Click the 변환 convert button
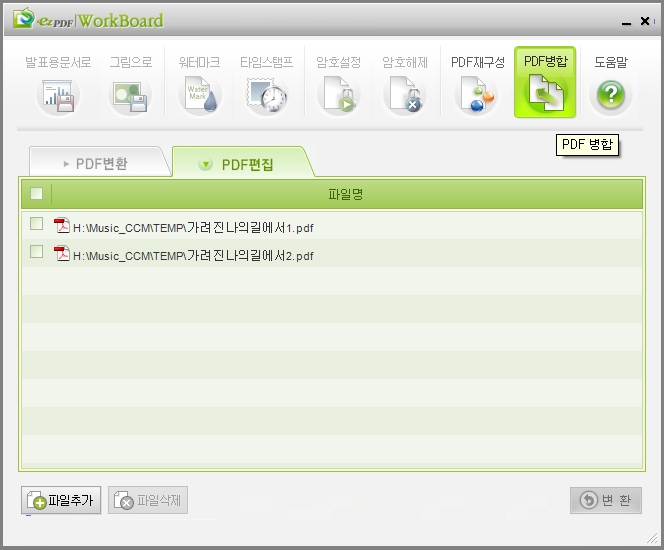664x550 pixels. click(606, 500)
